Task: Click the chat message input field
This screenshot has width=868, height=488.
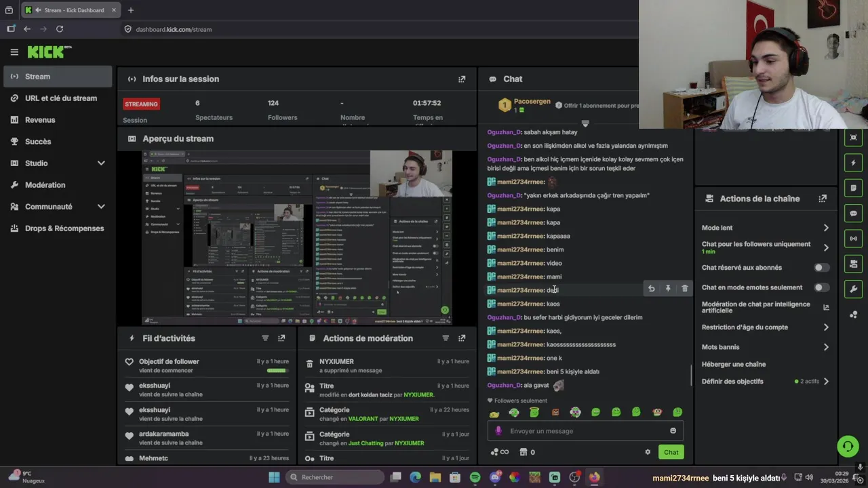Action: 585,431
